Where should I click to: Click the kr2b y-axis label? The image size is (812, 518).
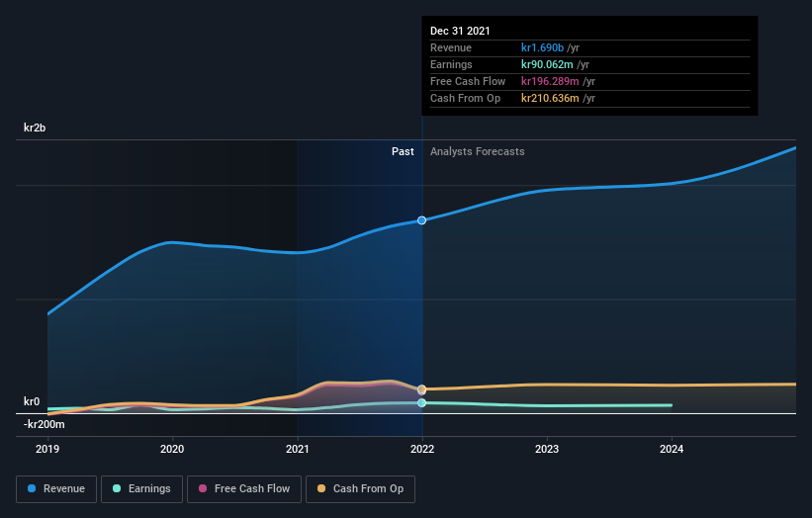[35, 128]
